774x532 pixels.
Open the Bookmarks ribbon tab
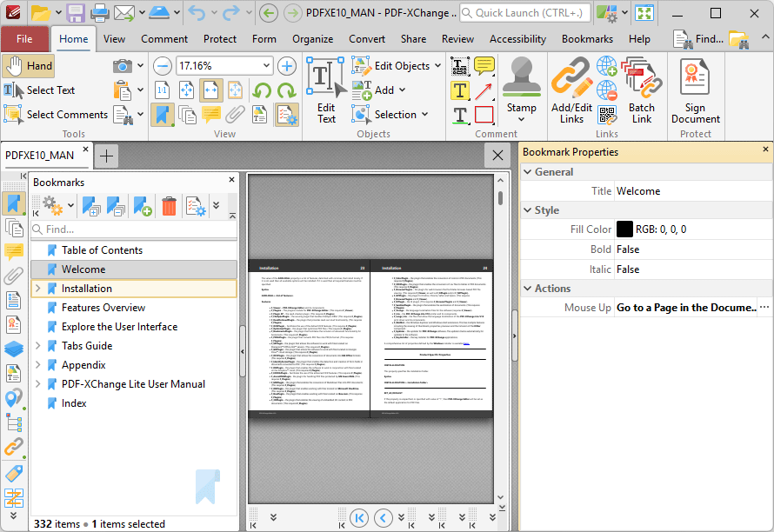coord(587,39)
